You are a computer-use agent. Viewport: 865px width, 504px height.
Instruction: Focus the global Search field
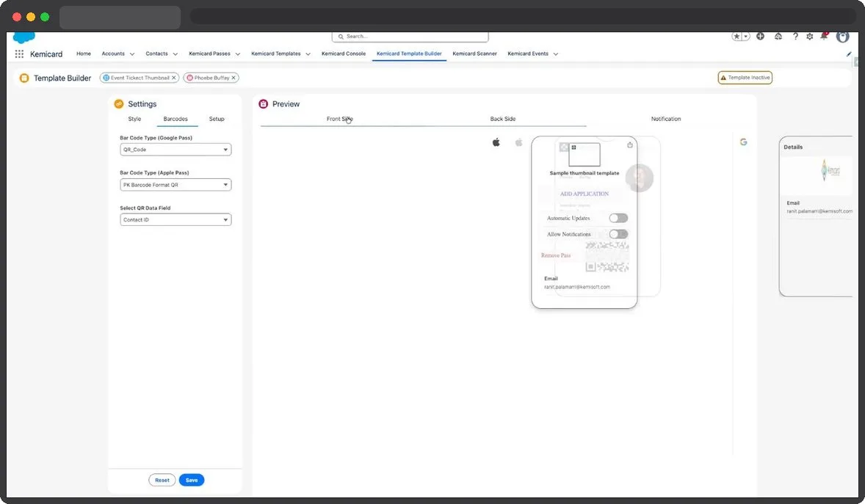point(410,37)
